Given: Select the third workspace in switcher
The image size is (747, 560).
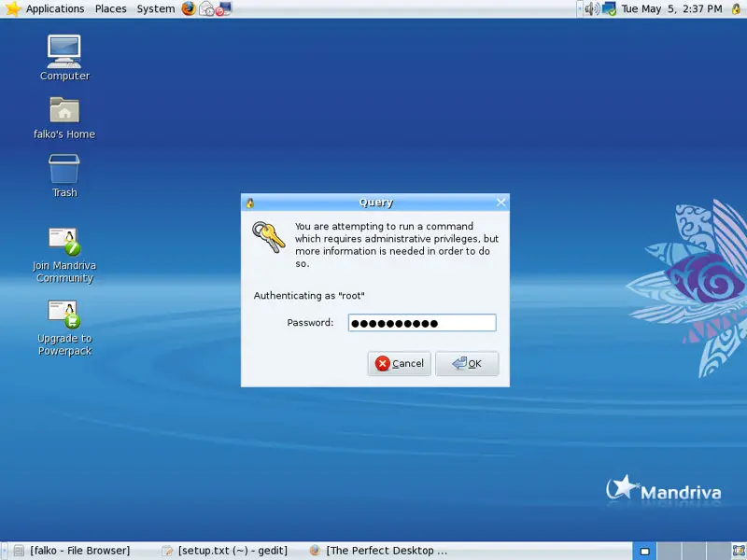Looking at the screenshot, I should (694, 551).
